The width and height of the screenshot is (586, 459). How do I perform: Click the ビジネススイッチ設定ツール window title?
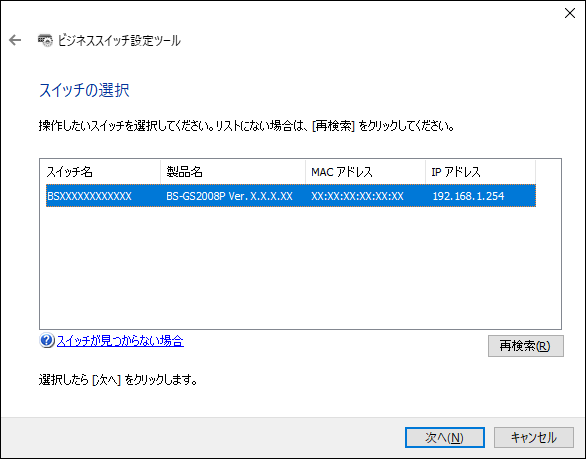(x=119, y=40)
